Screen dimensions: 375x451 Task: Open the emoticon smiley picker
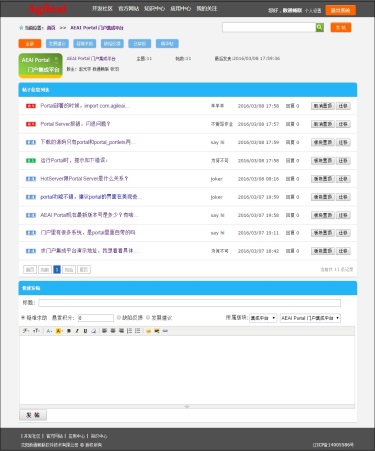(x=148, y=331)
